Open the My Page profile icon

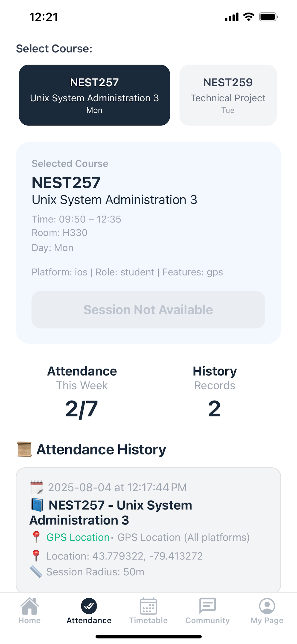[267, 606]
